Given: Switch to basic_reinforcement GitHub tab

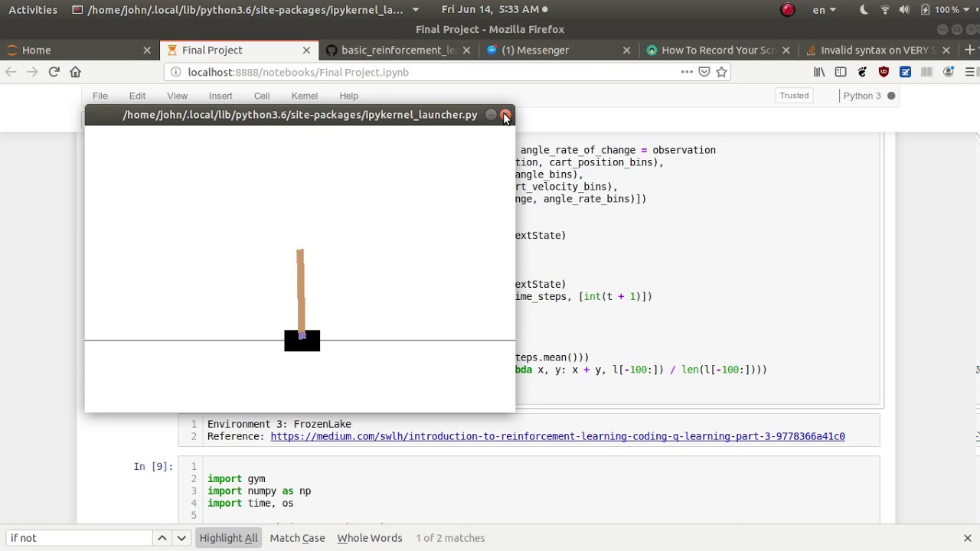Looking at the screenshot, I should coord(397,50).
